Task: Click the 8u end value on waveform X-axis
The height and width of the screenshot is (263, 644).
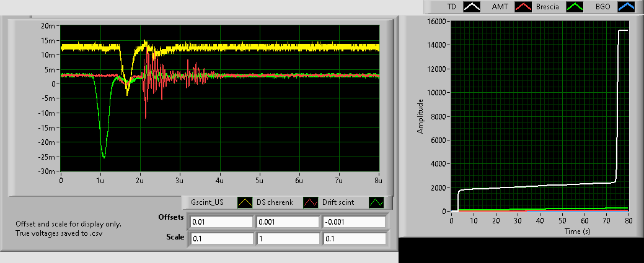Action: 377,180
